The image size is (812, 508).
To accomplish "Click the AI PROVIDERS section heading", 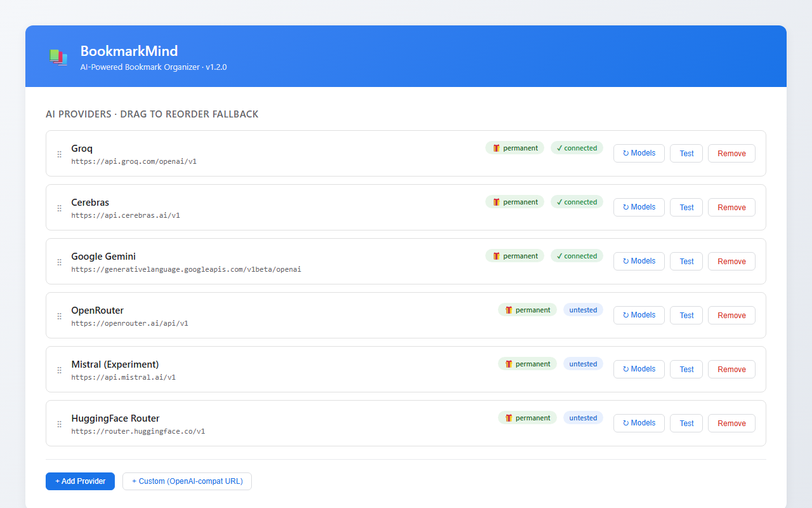I will (152, 114).
